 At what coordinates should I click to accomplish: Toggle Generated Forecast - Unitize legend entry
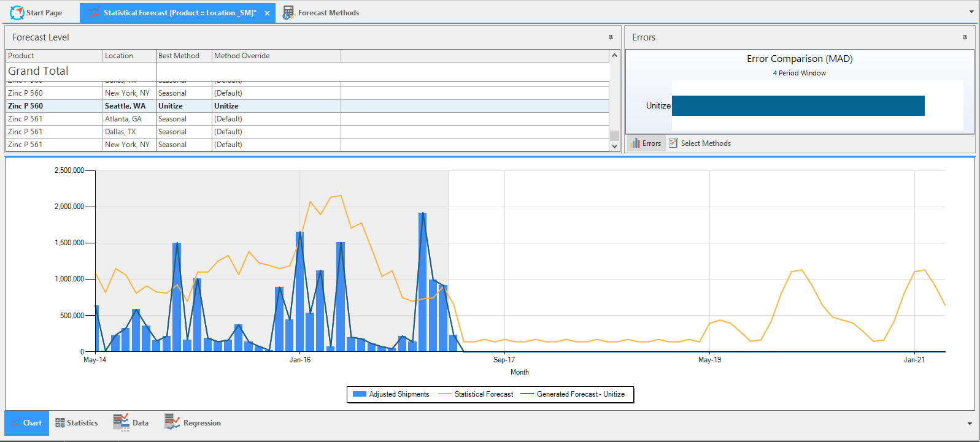573,394
